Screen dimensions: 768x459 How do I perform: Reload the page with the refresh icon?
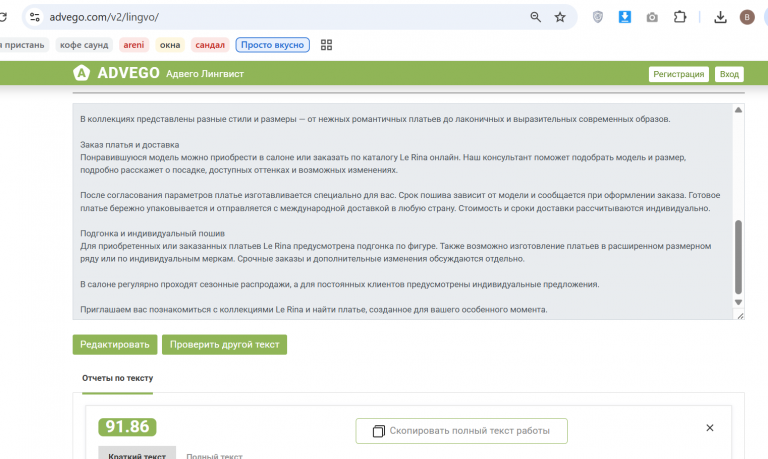point(2,17)
